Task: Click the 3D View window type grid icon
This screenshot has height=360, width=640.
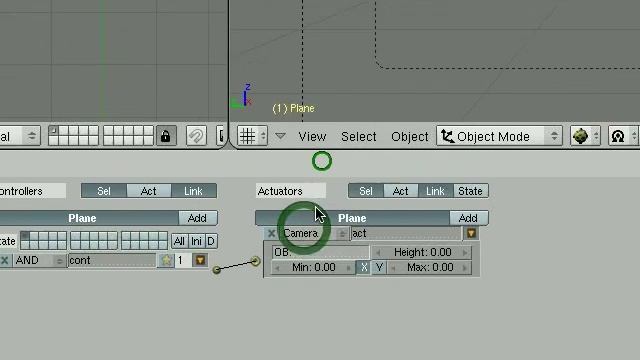Action: tap(247, 136)
